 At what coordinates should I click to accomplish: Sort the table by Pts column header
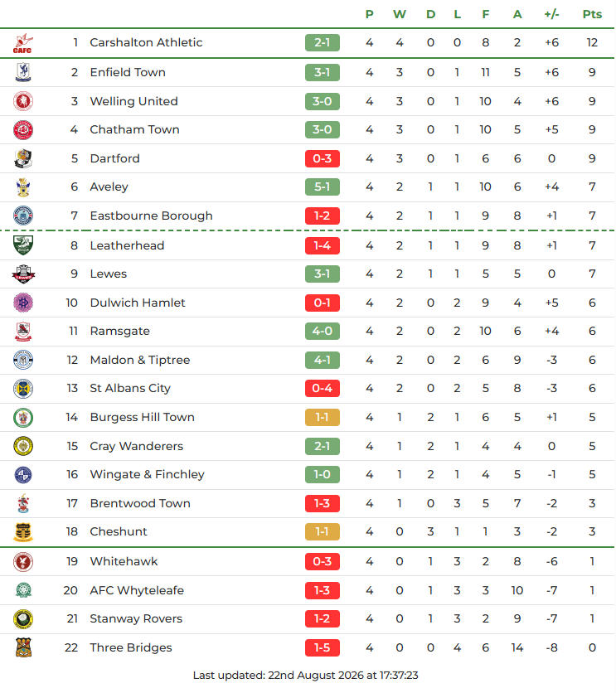pyautogui.click(x=592, y=14)
